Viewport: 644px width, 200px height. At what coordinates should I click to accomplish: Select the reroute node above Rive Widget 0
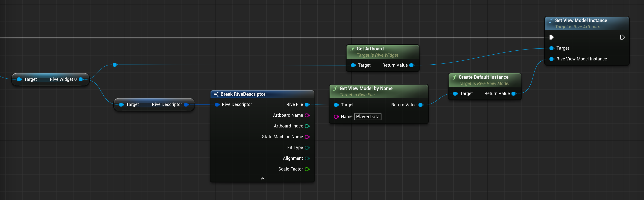click(x=115, y=65)
